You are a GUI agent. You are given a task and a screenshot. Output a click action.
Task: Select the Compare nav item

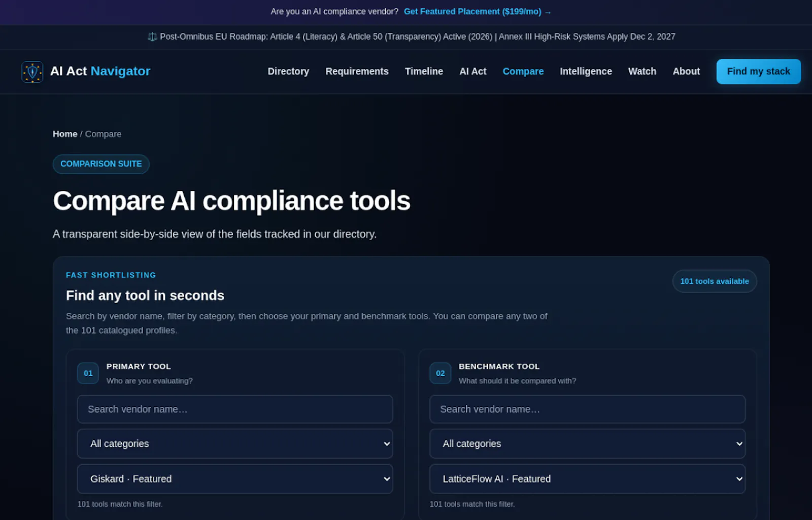click(x=523, y=72)
